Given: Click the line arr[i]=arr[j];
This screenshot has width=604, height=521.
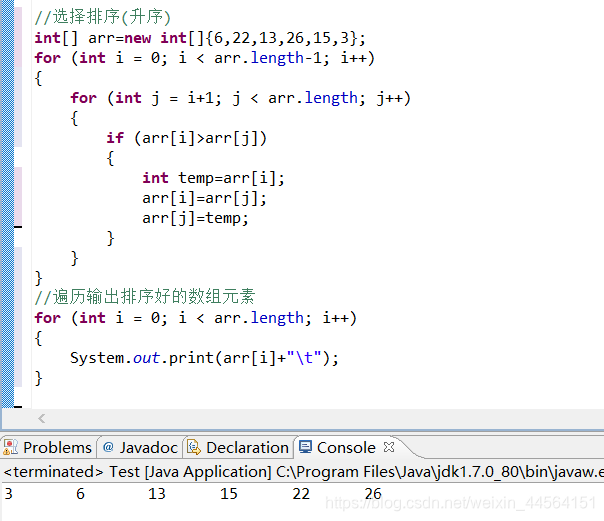Looking at the screenshot, I should (x=205, y=198).
